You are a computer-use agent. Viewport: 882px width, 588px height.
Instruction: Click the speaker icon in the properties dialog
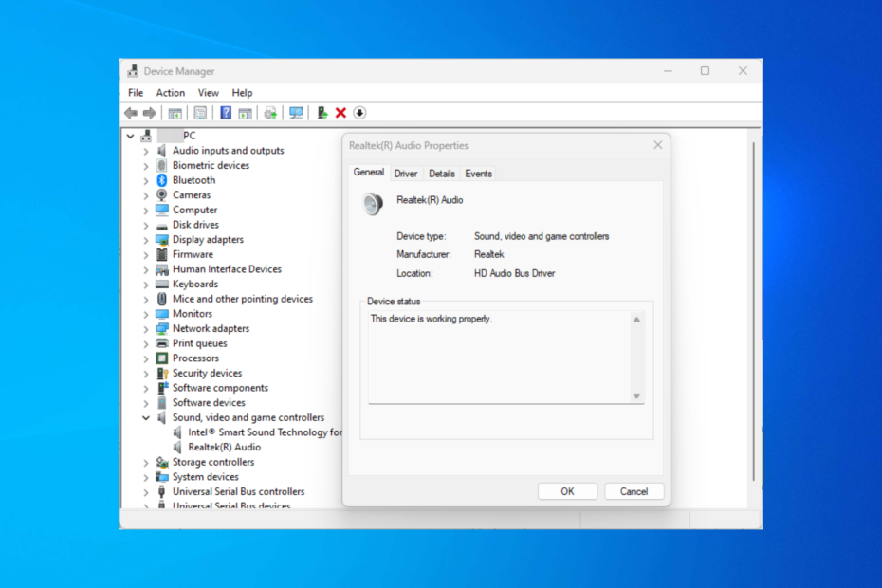click(x=371, y=204)
